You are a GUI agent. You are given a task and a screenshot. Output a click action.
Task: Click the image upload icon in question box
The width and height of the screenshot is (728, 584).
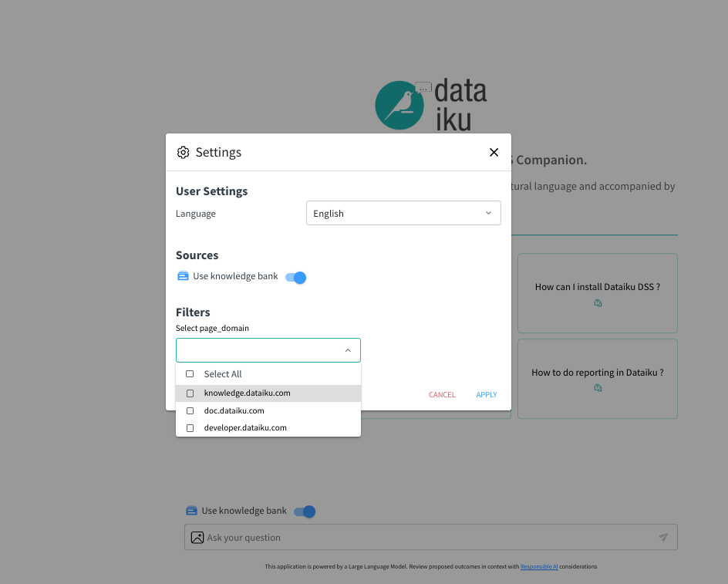[x=197, y=538]
